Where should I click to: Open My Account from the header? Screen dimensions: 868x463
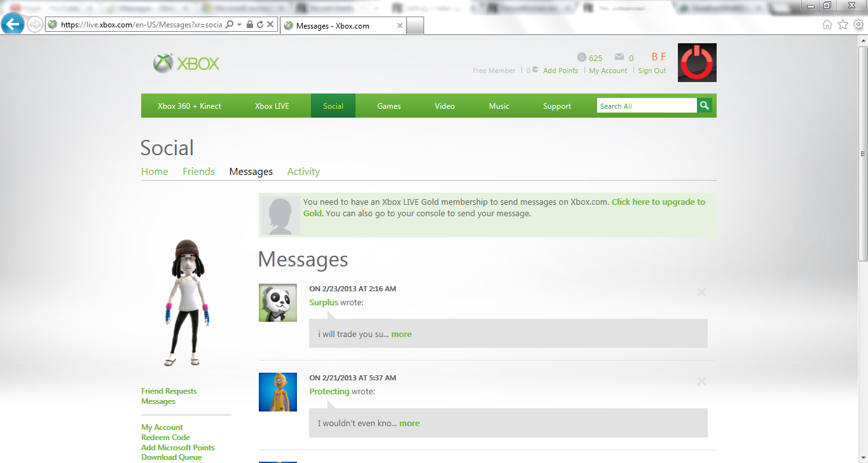tap(608, 71)
